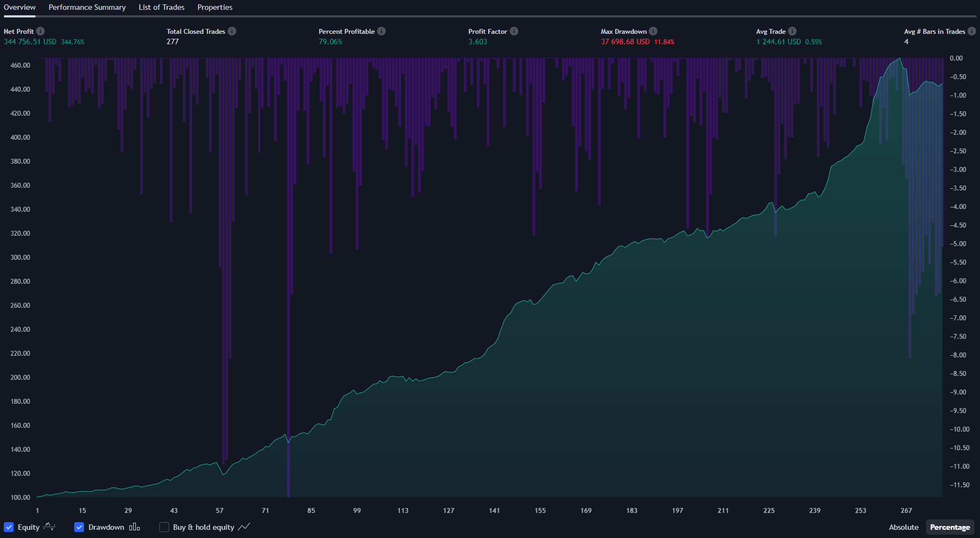The height and width of the screenshot is (538, 980).
Task: Click the max drawdown percent 11.84%
Action: (x=664, y=42)
